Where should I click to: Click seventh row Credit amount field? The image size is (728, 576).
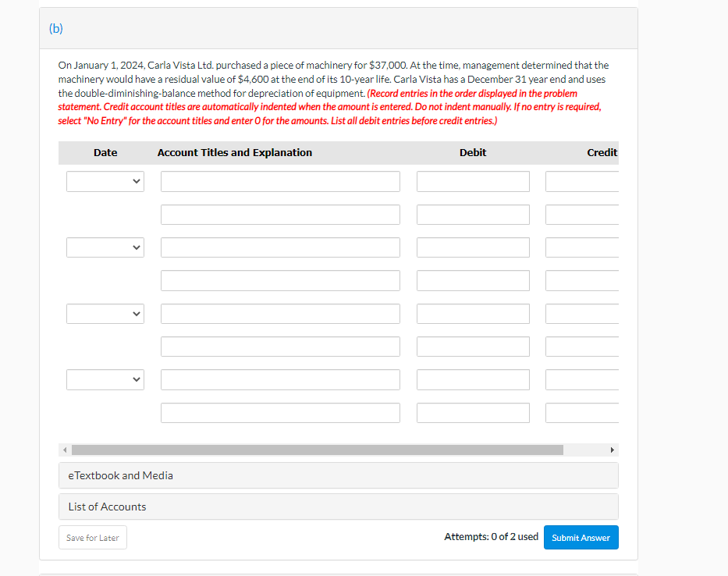point(582,380)
